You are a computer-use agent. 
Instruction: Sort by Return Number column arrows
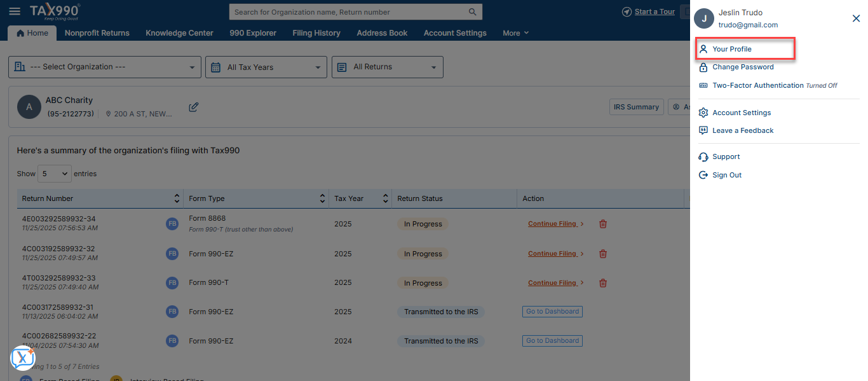(176, 198)
